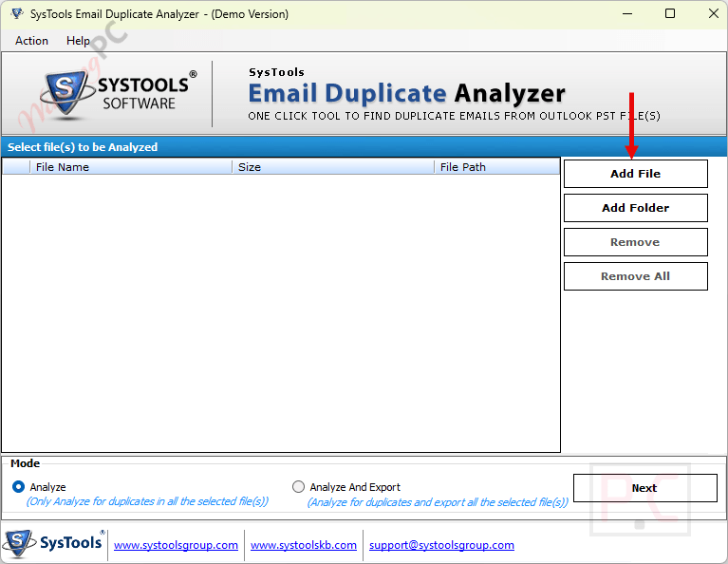728x564 pixels.
Task: Minimize the Email Duplicate Analyzer window
Action: (x=627, y=14)
